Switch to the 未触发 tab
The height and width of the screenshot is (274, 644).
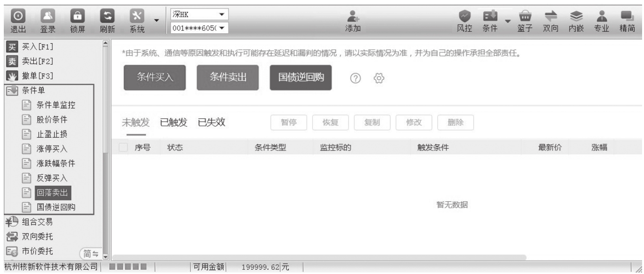[x=135, y=122]
